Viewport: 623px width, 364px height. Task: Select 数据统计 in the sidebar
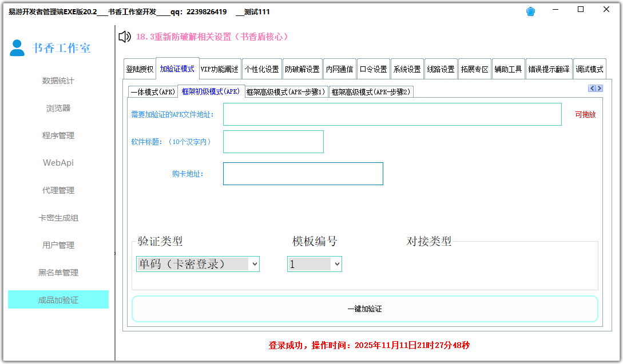coord(58,81)
